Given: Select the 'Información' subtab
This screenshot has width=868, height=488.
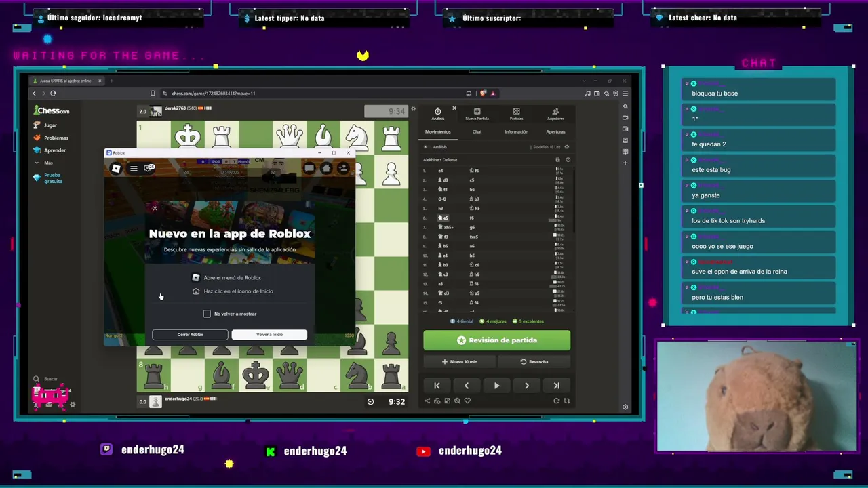Looking at the screenshot, I should point(516,132).
